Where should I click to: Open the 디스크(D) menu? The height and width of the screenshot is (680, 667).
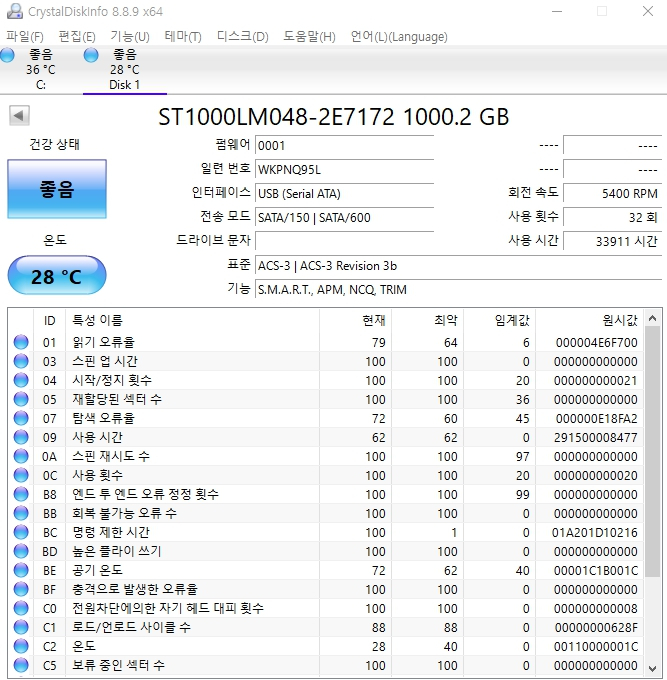(x=242, y=36)
